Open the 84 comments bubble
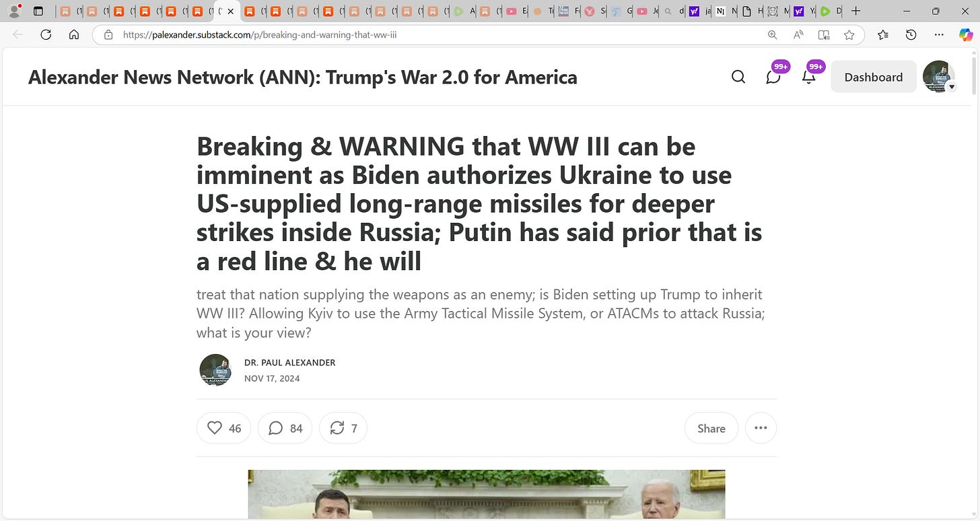980x521 pixels. (x=285, y=428)
